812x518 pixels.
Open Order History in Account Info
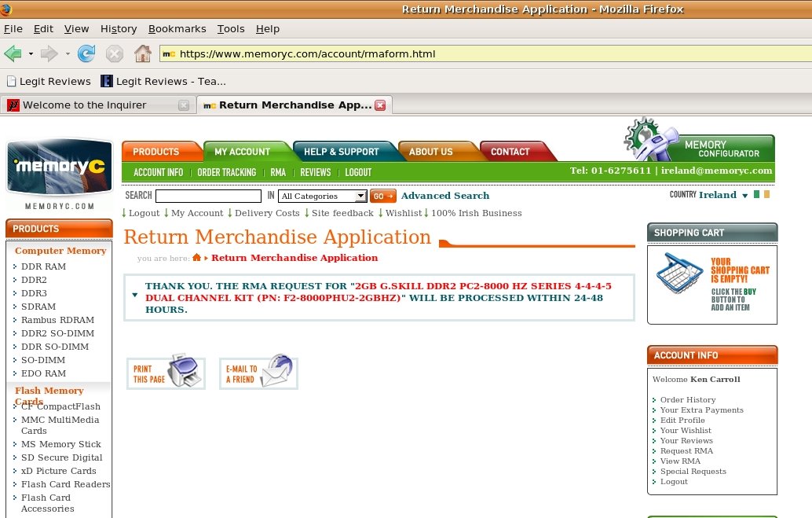coord(688,400)
